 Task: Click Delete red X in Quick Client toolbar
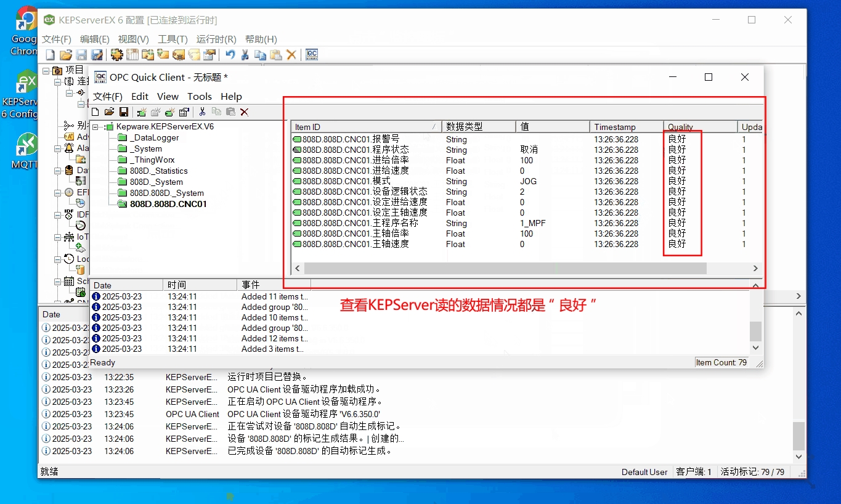pos(245,112)
